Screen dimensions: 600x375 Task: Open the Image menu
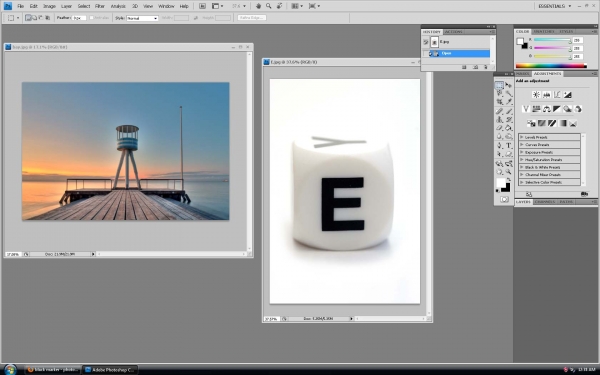coord(49,6)
